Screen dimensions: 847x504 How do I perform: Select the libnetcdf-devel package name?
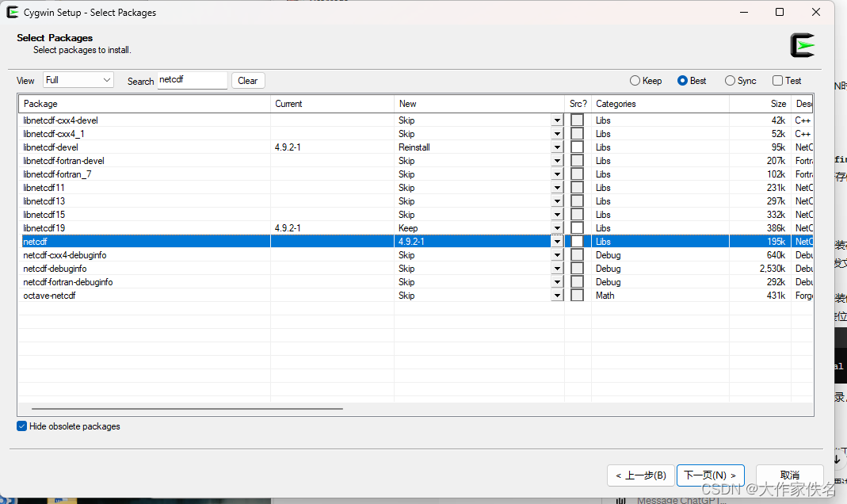pyautogui.click(x=51, y=147)
